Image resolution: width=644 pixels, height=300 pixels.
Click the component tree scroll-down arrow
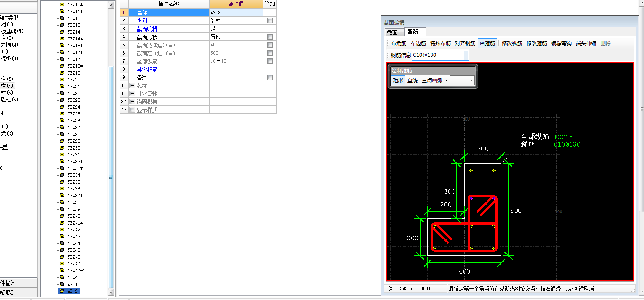[111, 293]
